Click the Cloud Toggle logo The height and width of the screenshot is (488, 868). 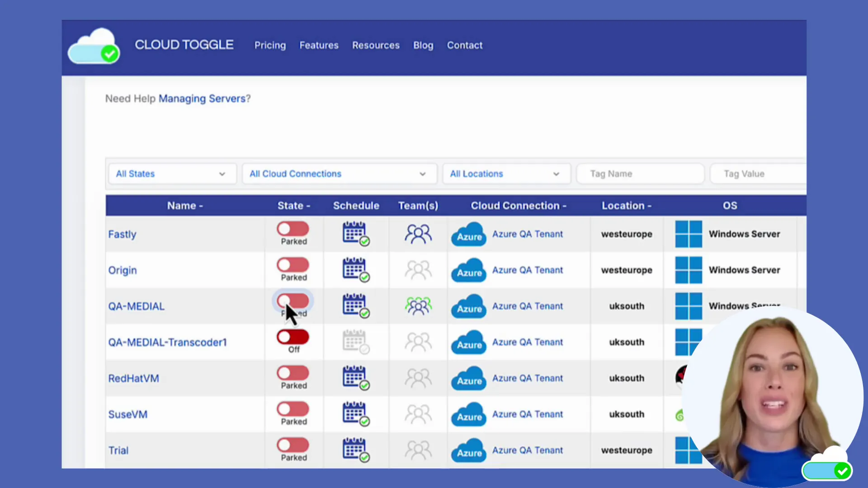(94, 45)
